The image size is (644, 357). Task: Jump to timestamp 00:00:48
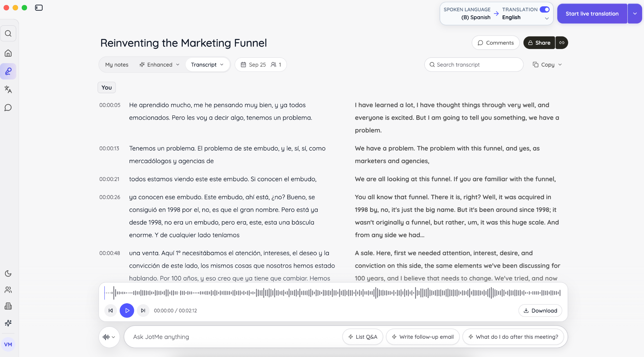[110, 253]
